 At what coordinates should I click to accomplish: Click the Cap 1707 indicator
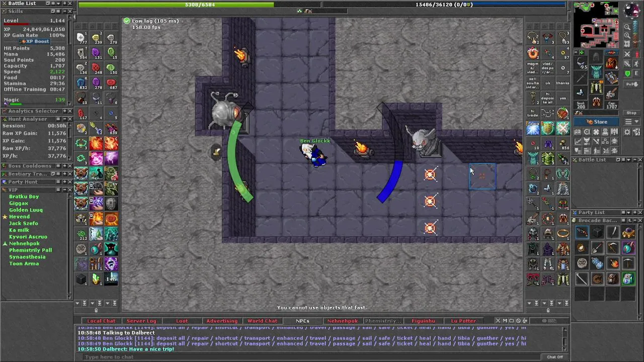point(612,105)
